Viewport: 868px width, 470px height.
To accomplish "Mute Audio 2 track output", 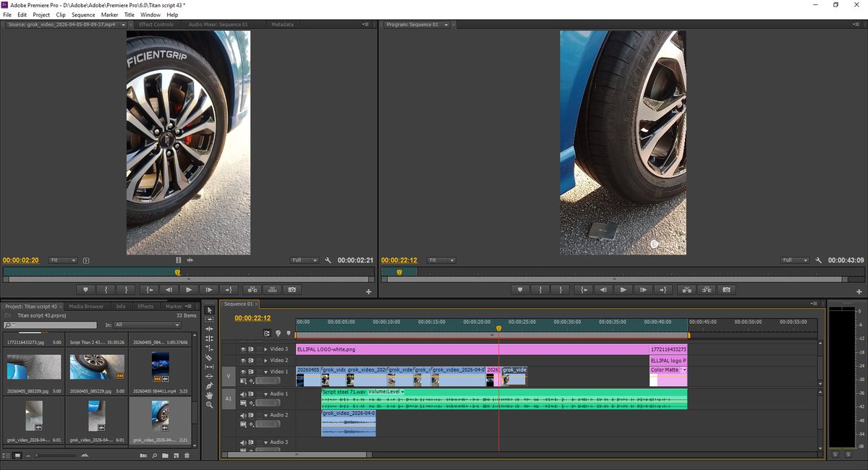I will pos(243,415).
